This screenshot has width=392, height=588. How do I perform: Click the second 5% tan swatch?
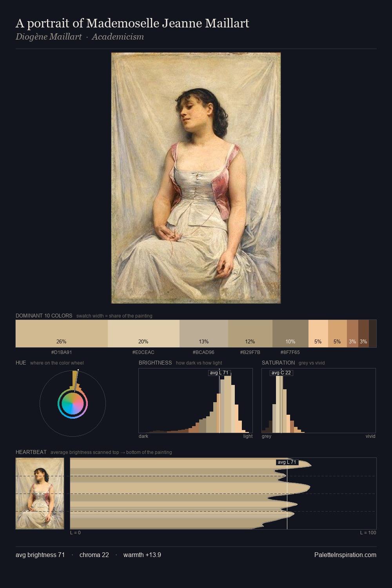point(338,334)
